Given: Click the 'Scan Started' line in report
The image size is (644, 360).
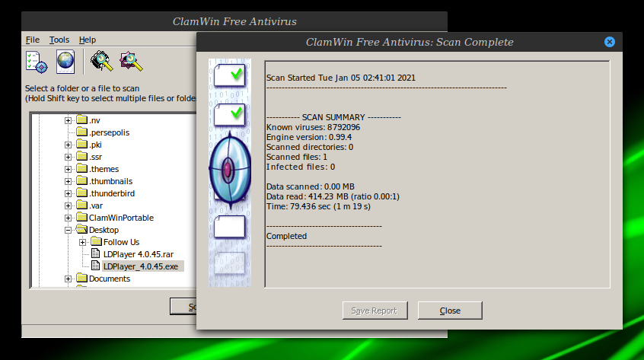Looking at the screenshot, I should [x=341, y=78].
